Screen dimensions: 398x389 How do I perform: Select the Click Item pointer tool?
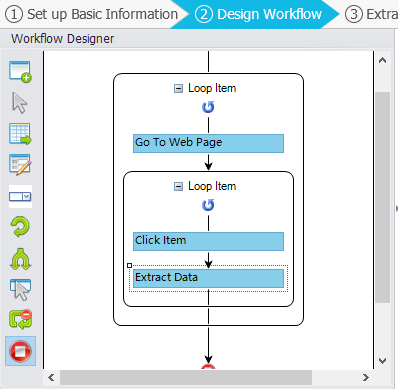tap(20, 103)
